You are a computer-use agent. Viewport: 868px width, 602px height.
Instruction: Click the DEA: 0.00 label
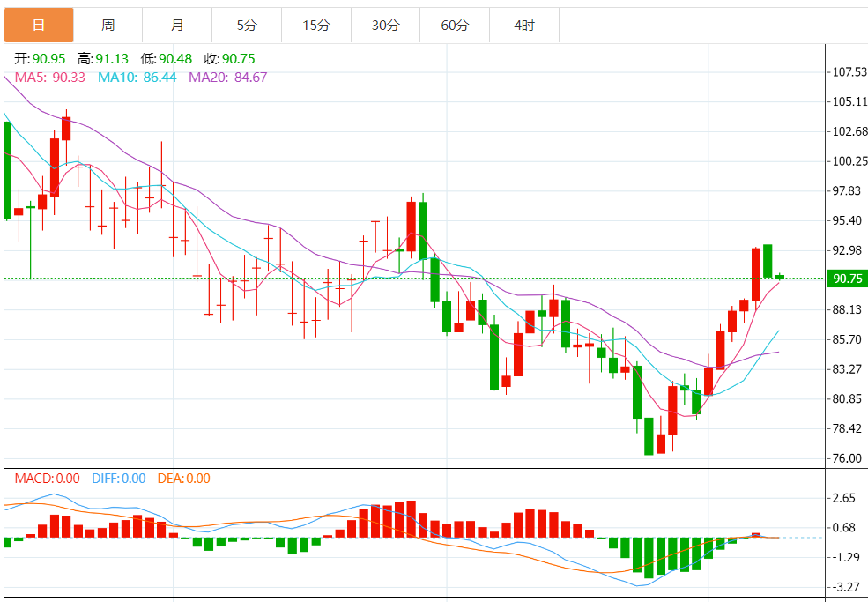click(184, 479)
